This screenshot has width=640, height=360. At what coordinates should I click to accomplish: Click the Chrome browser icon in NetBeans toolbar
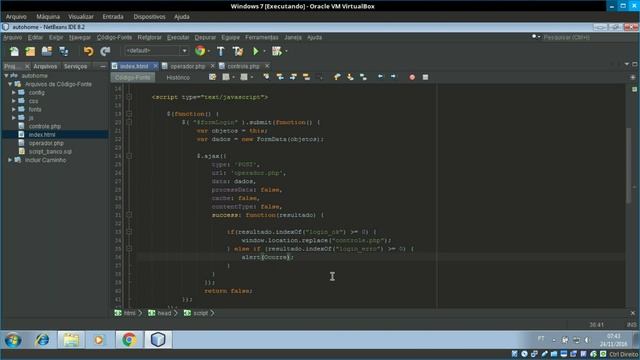click(200, 51)
